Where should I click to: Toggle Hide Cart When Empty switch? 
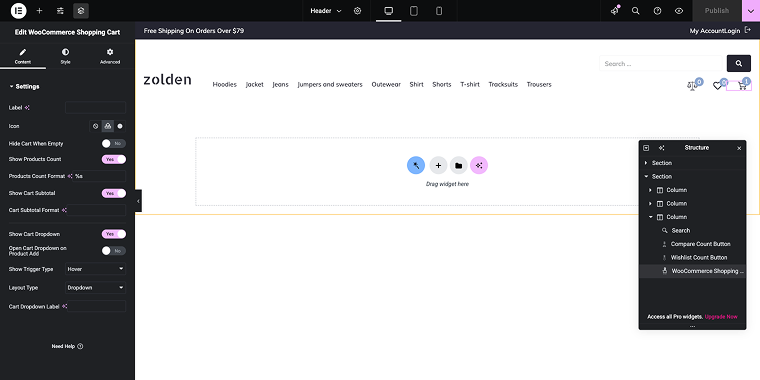pyautogui.click(x=114, y=143)
